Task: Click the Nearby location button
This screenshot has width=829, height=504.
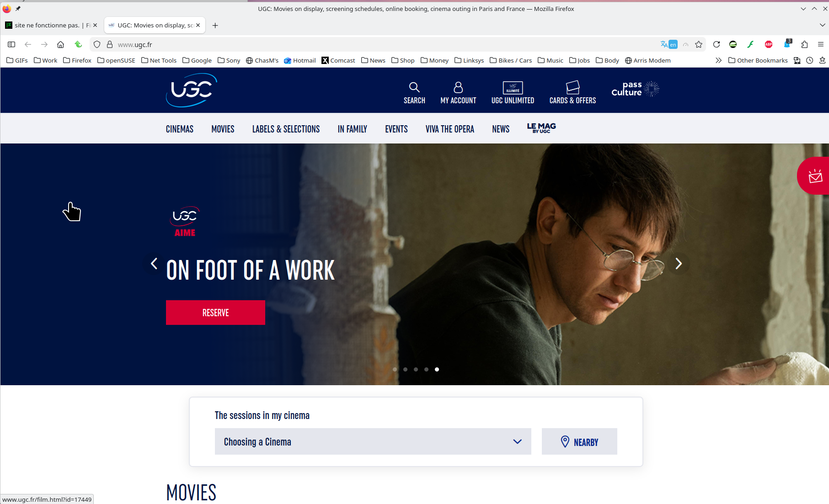Action: [x=579, y=441]
